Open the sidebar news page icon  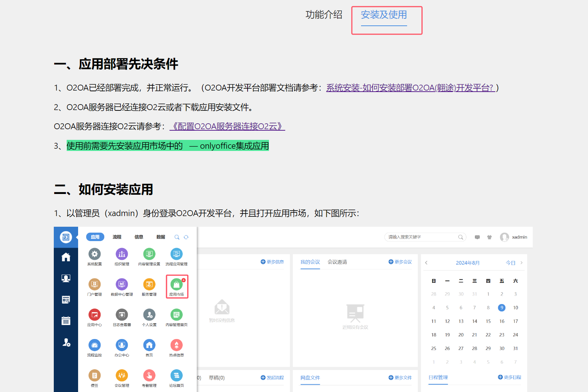(x=66, y=300)
